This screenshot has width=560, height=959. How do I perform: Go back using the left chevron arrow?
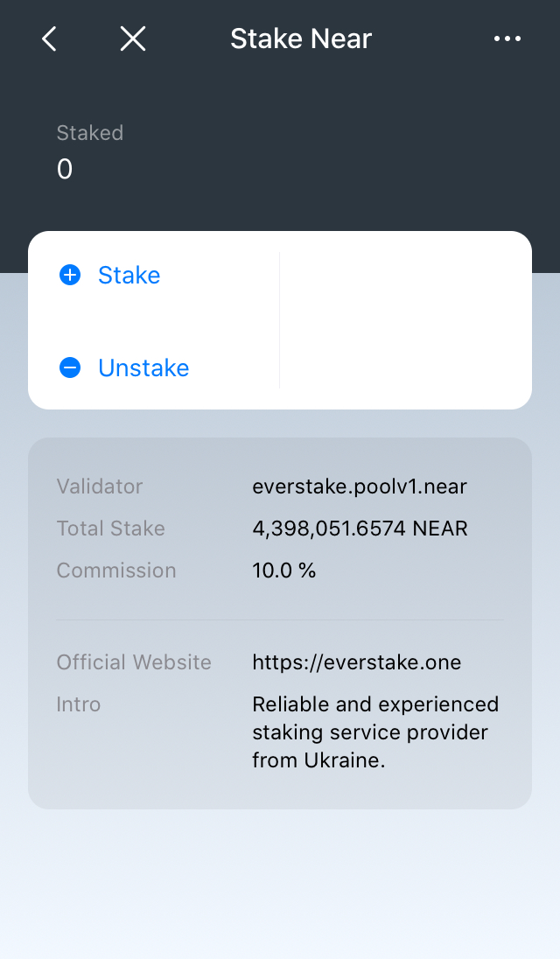(x=48, y=38)
